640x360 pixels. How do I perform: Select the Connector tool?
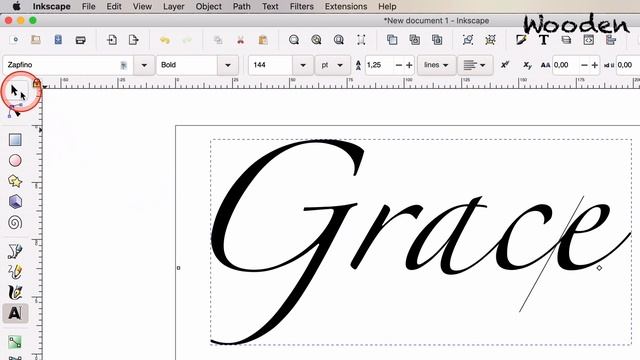tap(15, 342)
